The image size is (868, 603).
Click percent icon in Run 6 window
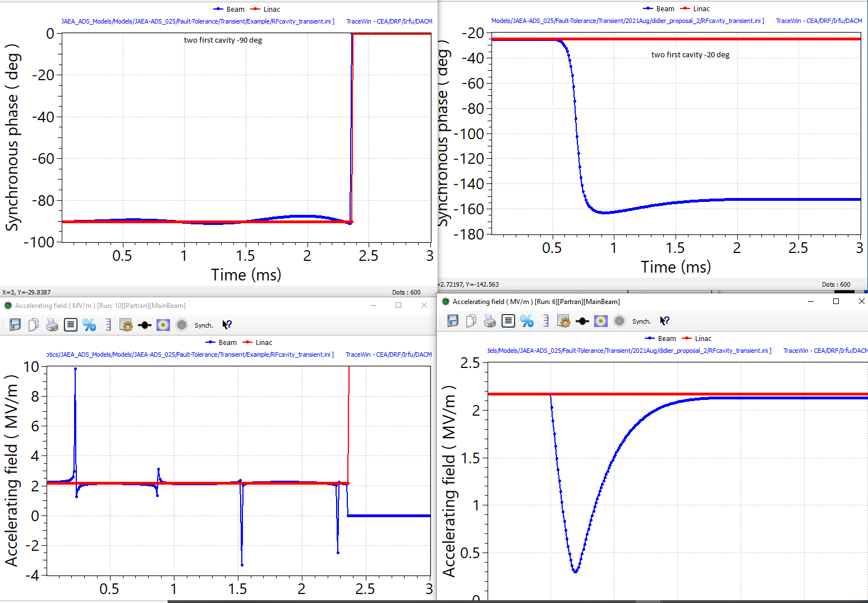pyautogui.click(x=527, y=321)
